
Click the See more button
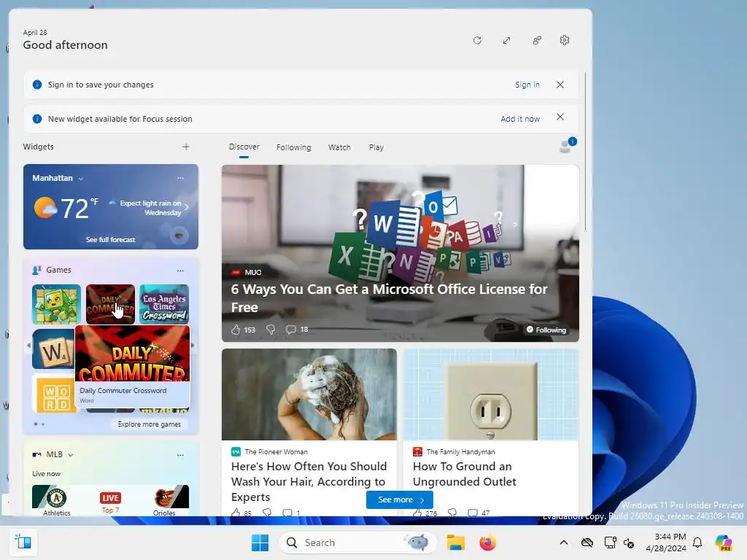[x=400, y=499]
